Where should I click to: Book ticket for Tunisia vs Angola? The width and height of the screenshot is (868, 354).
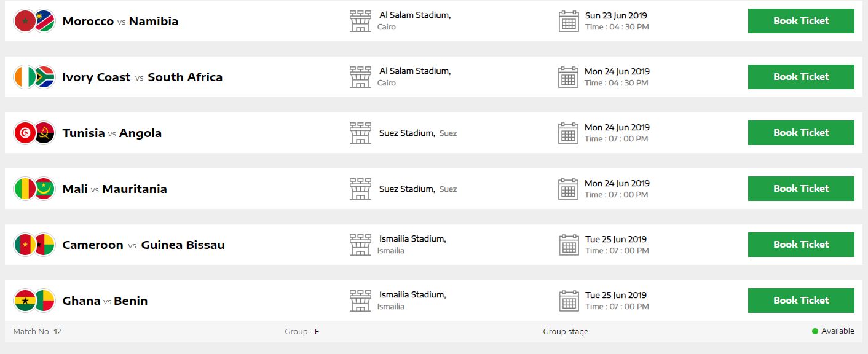(800, 133)
